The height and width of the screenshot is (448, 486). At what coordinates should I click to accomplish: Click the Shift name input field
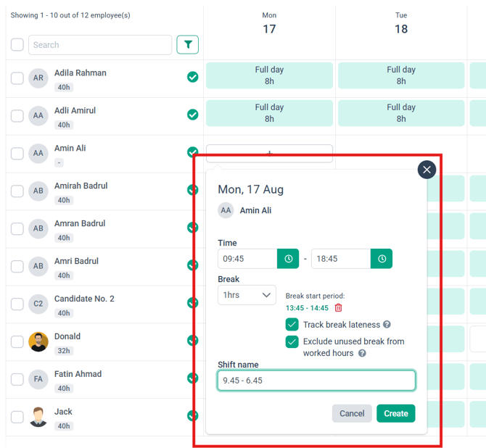(x=316, y=380)
